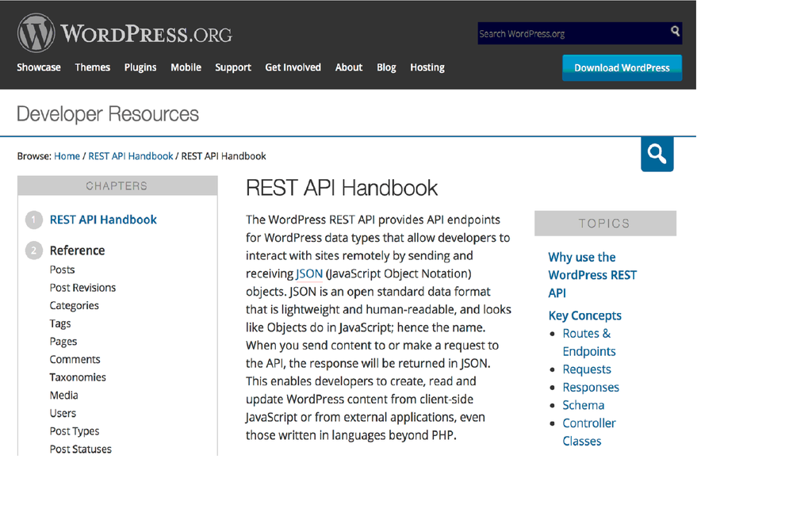Open Schema topic link
Image resolution: width=812 pixels, height=505 pixels.
584,405
